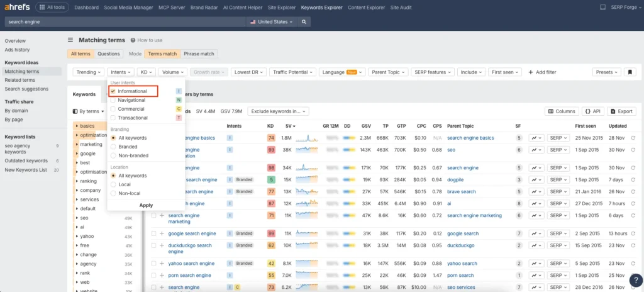Open the All tools grid menu

coord(52,8)
